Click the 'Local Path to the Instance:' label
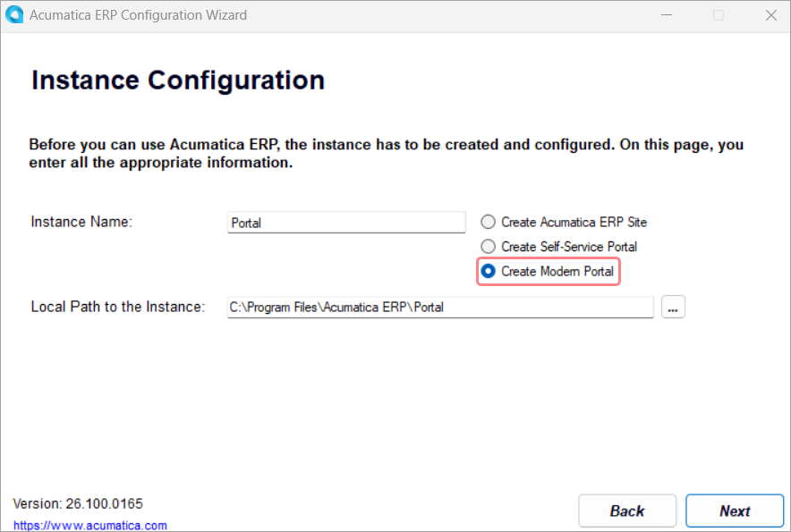The image size is (791, 532). click(x=118, y=307)
